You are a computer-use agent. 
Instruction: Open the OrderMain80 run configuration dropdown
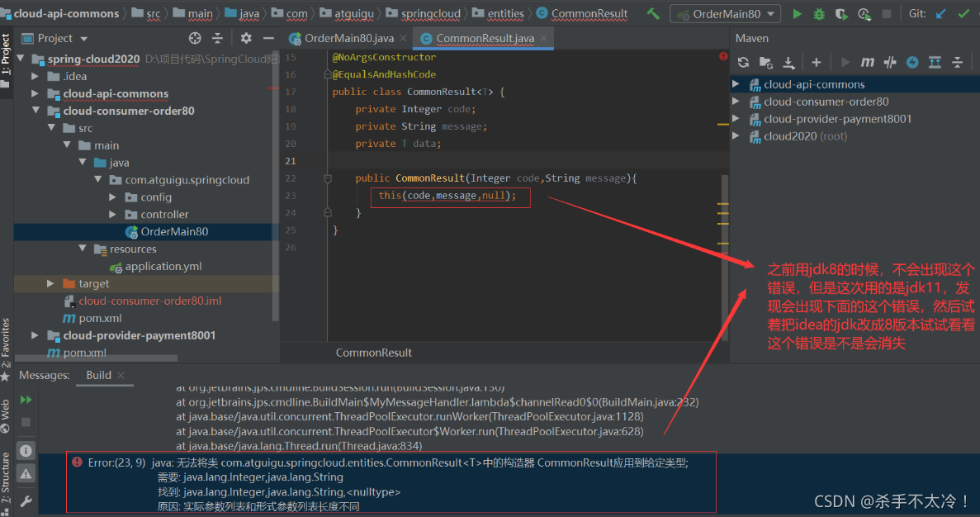tap(726, 13)
